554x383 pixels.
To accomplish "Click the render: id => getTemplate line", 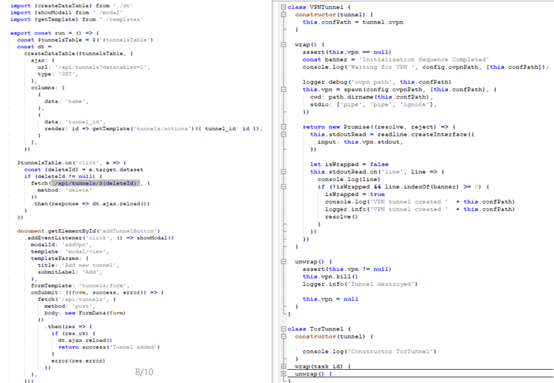I will coord(153,129).
